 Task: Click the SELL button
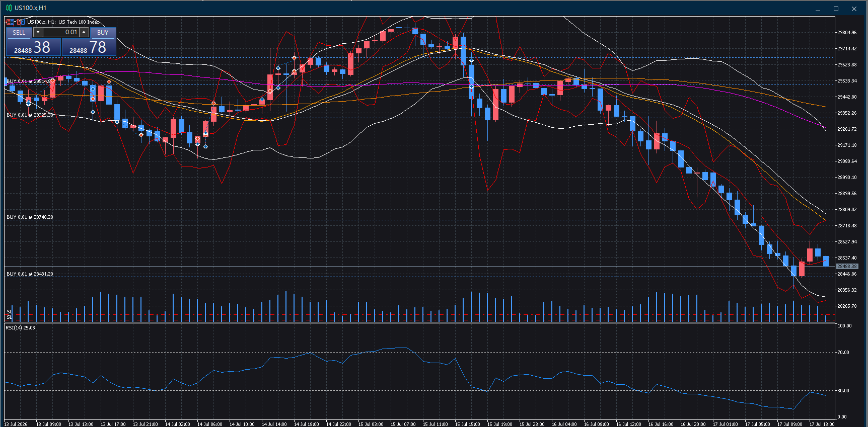coord(19,32)
